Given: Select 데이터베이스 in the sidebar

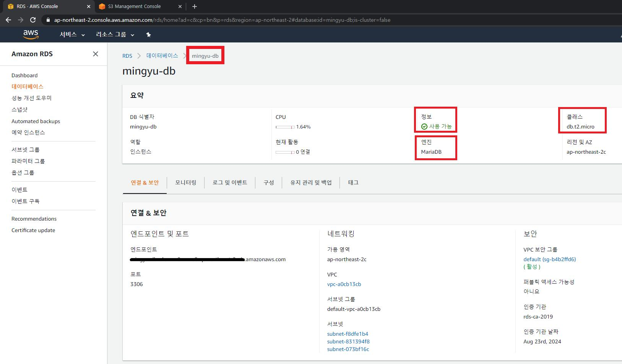Looking at the screenshot, I should [x=28, y=86].
